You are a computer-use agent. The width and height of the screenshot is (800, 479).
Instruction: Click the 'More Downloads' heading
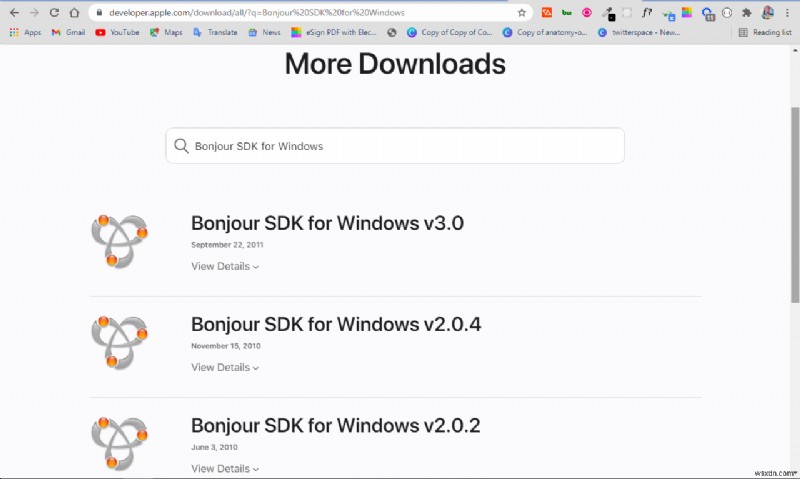point(395,64)
